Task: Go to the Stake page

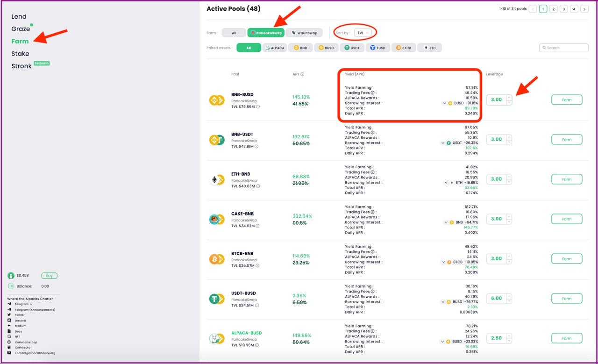Action: (20, 54)
